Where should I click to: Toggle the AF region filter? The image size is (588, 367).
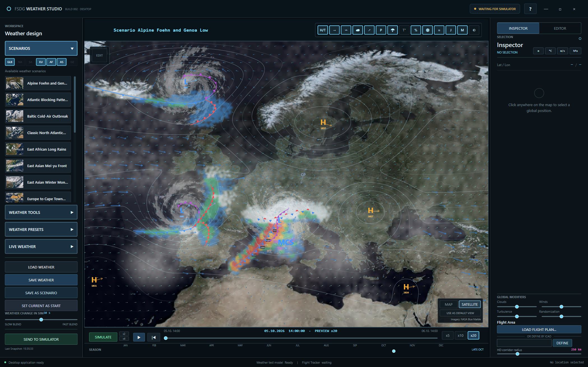(x=51, y=62)
